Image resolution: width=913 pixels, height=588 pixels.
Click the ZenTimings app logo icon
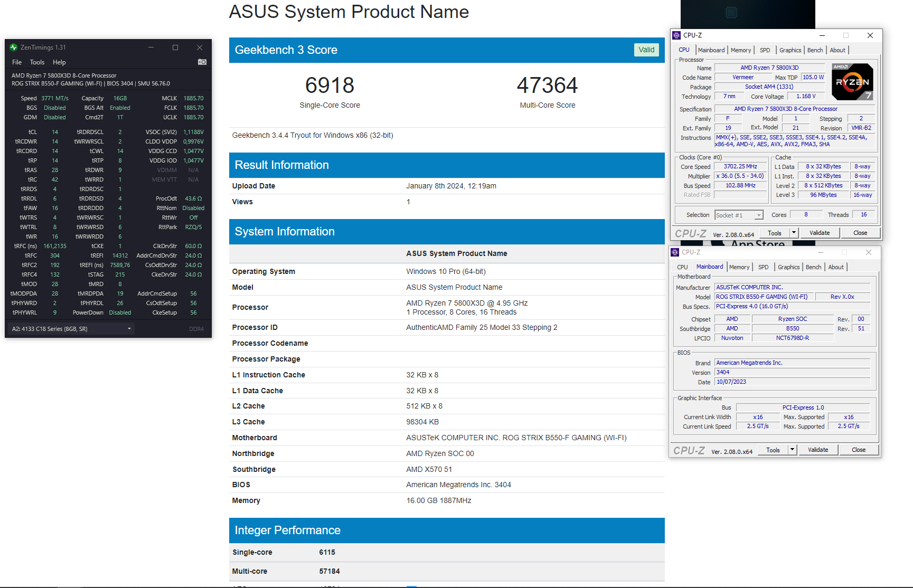pyautogui.click(x=14, y=48)
